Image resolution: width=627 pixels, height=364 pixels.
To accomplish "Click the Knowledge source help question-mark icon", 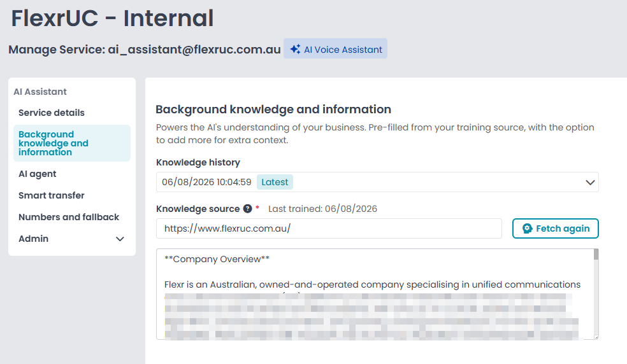I will click(247, 209).
